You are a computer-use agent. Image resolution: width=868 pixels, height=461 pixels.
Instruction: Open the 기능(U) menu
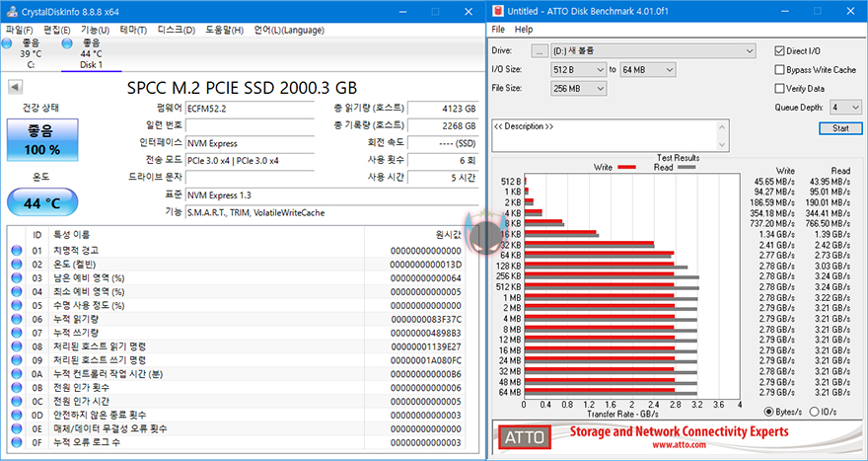pos(96,30)
